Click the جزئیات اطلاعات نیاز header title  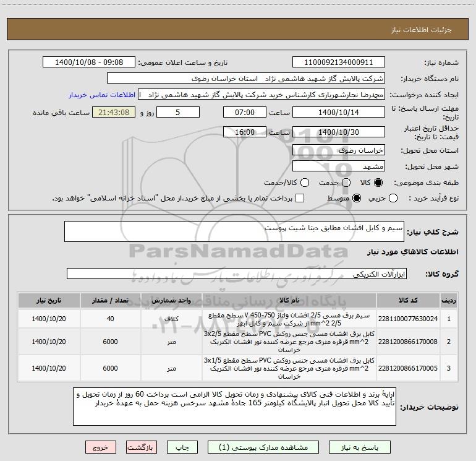coord(422,30)
